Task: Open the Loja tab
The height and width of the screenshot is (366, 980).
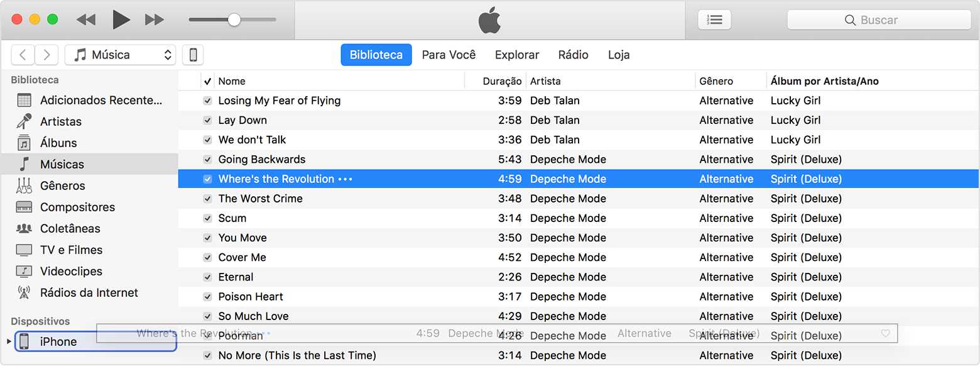Action: (x=619, y=55)
